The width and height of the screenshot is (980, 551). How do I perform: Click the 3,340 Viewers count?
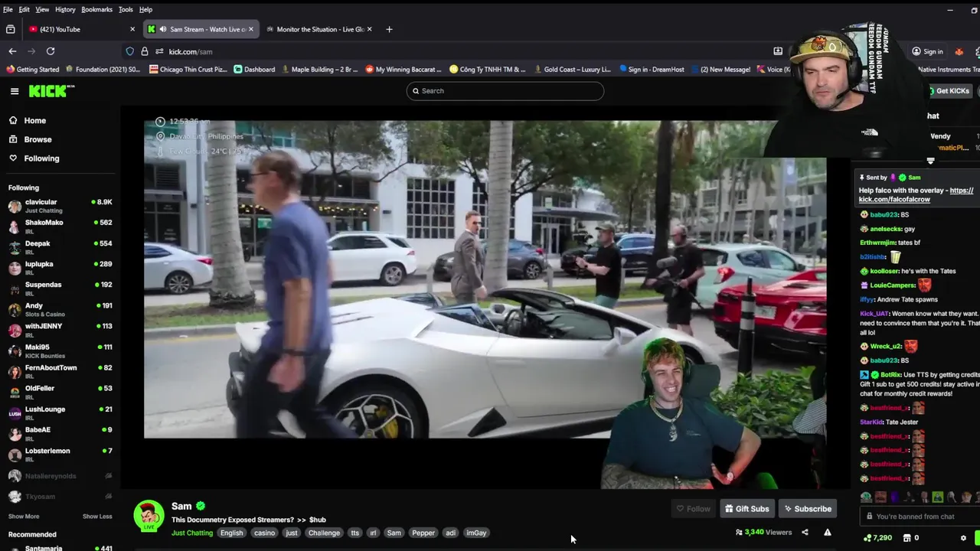(763, 533)
